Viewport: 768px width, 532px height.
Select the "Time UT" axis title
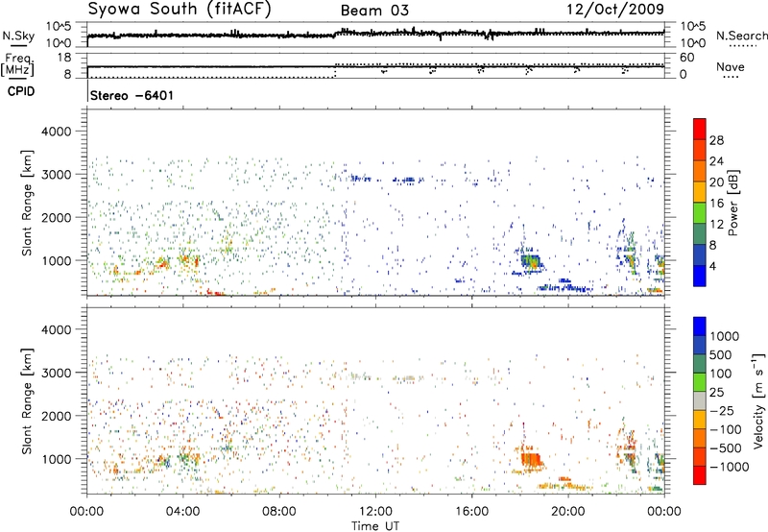coord(375,526)
